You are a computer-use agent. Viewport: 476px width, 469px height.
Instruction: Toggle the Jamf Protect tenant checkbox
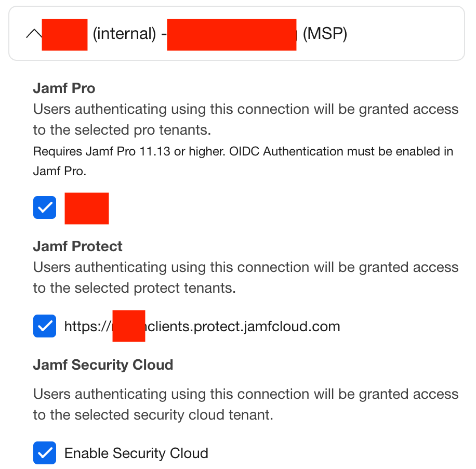[45, 327]
